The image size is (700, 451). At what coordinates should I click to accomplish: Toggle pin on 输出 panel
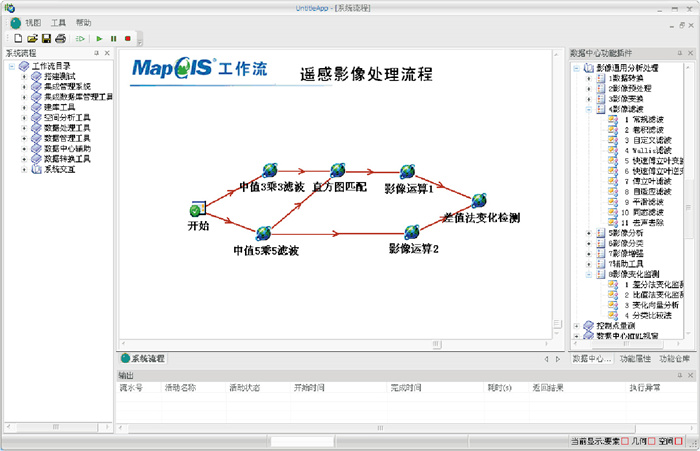[x=680, y=376]
